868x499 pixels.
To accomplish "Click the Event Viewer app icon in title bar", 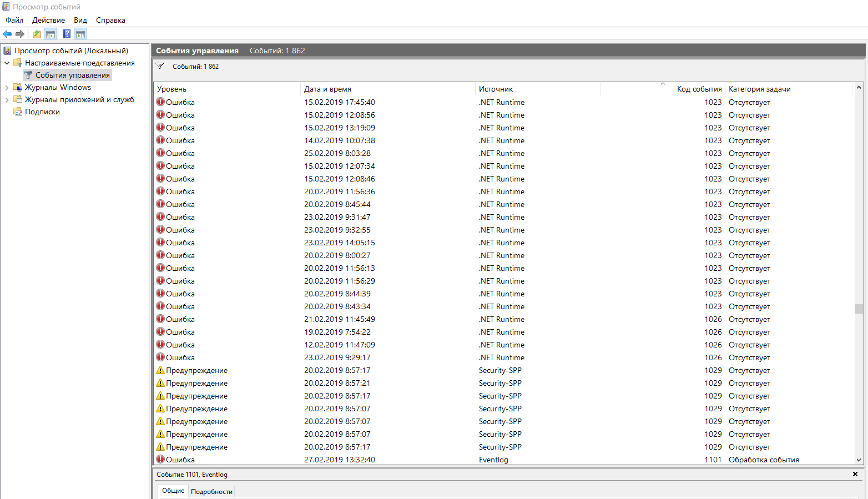I will 6,7.
